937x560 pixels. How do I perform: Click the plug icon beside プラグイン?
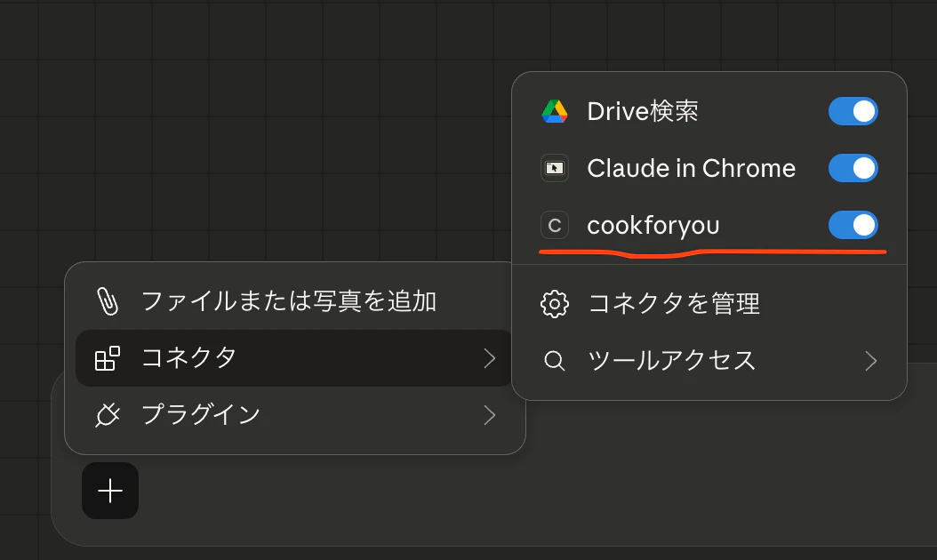click(108, 415)
